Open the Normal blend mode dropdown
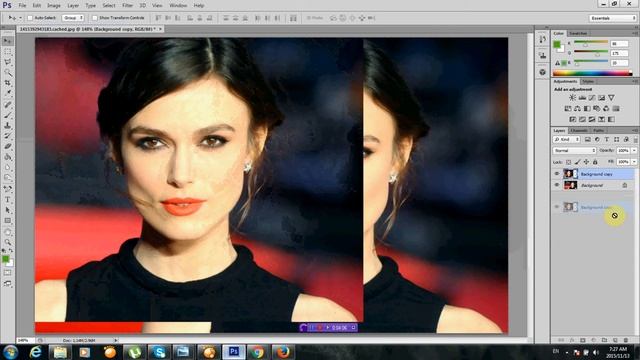640x360 pixels. point(574,151)
